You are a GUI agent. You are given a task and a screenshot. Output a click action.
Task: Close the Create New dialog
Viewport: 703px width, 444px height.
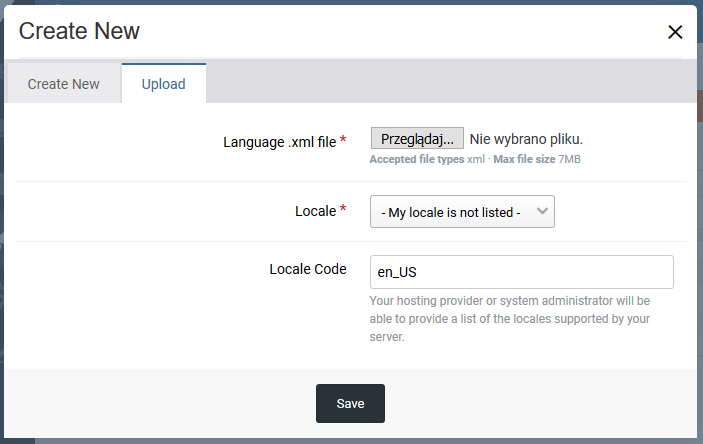point(675,32)
